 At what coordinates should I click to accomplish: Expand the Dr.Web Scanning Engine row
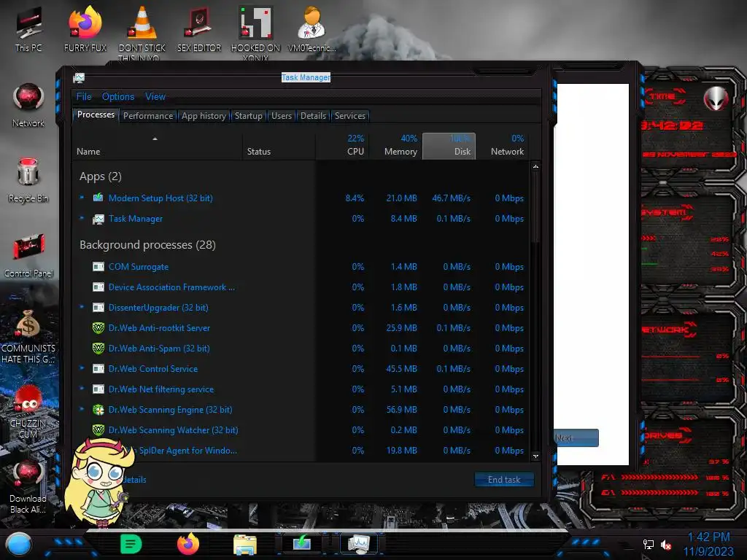(x=82, y=409)
